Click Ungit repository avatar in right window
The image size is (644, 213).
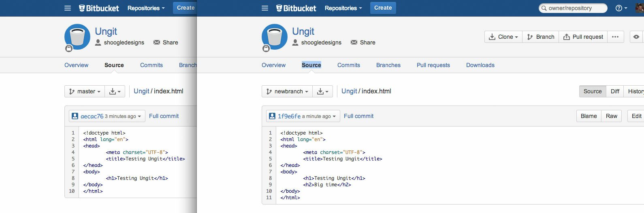click(x=274, y=37)
